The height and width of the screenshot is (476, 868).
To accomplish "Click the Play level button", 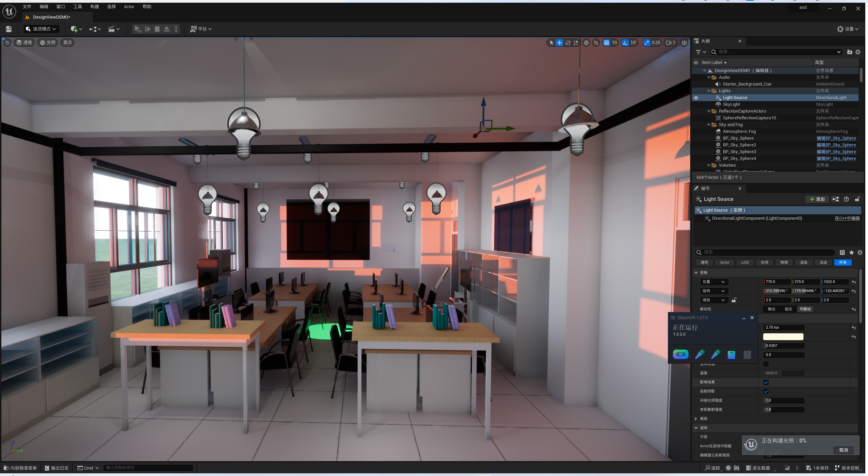I will pos(137,29).
